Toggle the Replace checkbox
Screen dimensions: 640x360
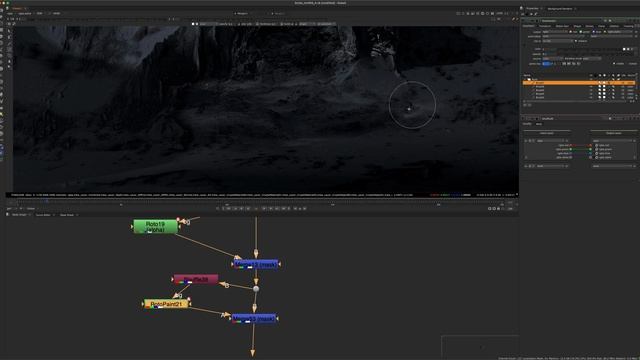tap(576, 41)
